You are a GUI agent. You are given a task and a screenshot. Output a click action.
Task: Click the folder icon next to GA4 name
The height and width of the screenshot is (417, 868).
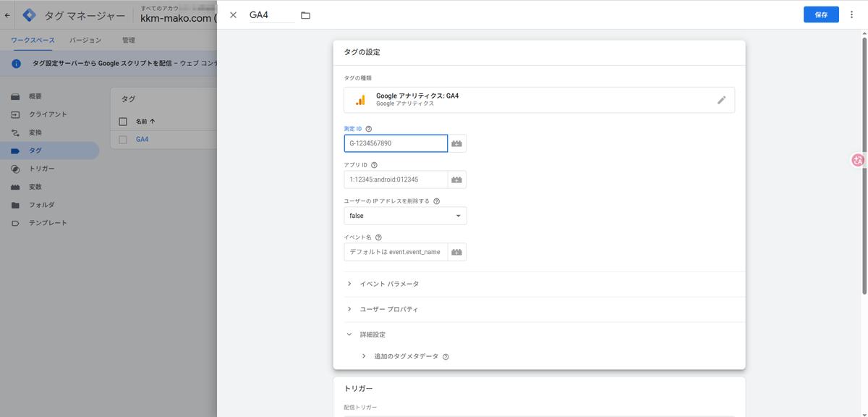tap(305, 15)
